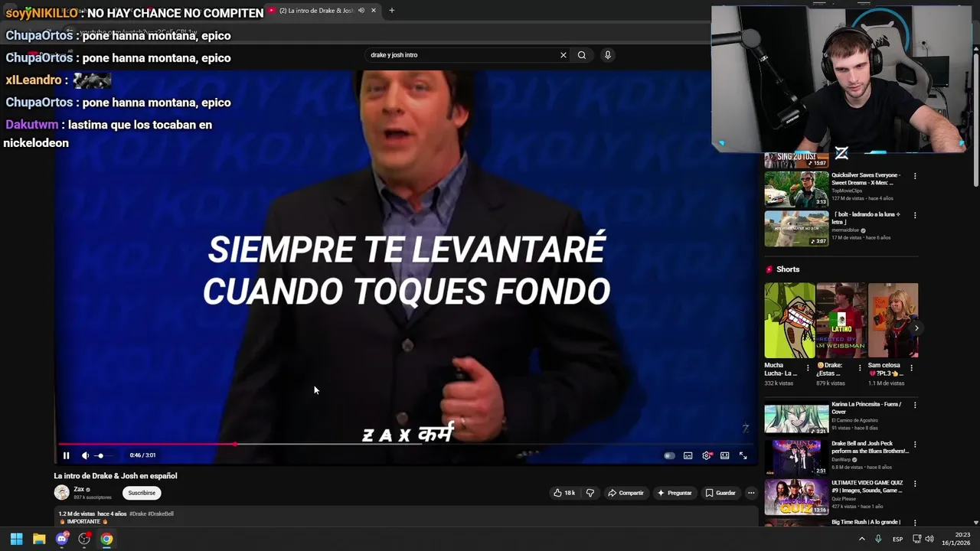Click the Compartir share button
This screenshot has width=980, height=551.
coord(626,493)
